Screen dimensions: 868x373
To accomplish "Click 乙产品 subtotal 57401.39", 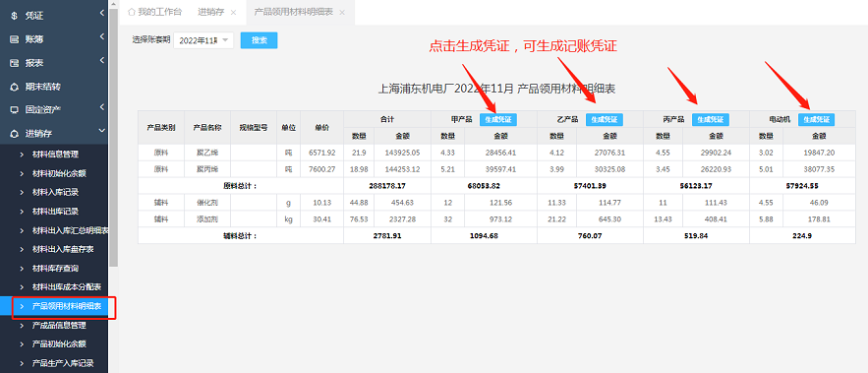I will click(590, 186).
